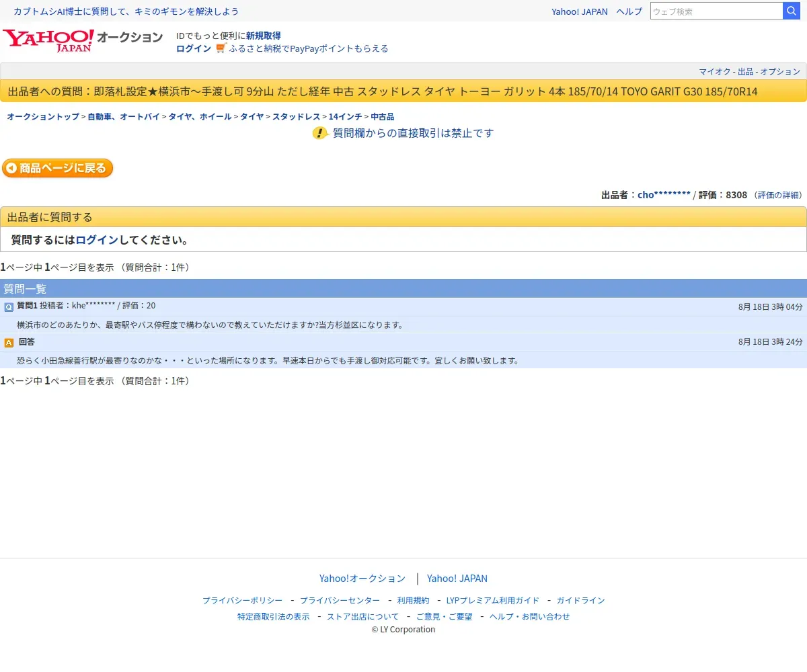Click the auction title bar text
Image resolution: width=807 pixels, height=672 pixels.
pos(383,91)
